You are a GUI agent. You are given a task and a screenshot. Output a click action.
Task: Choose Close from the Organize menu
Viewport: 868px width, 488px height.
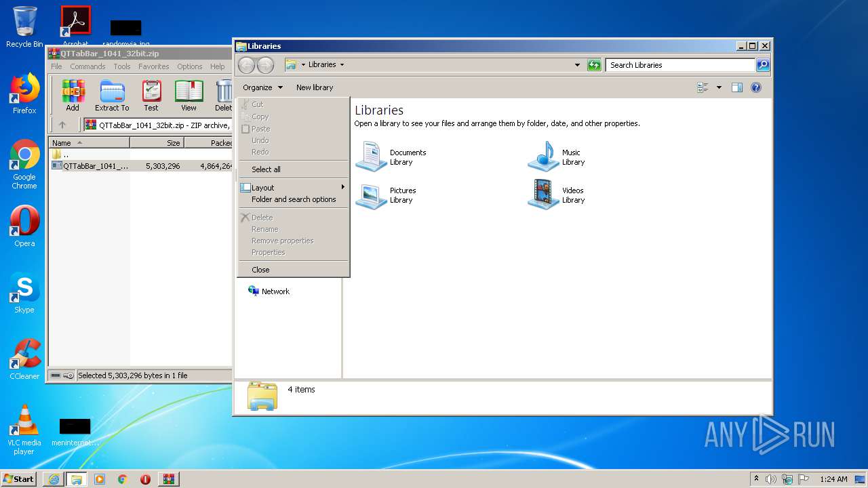coord(293,270)
